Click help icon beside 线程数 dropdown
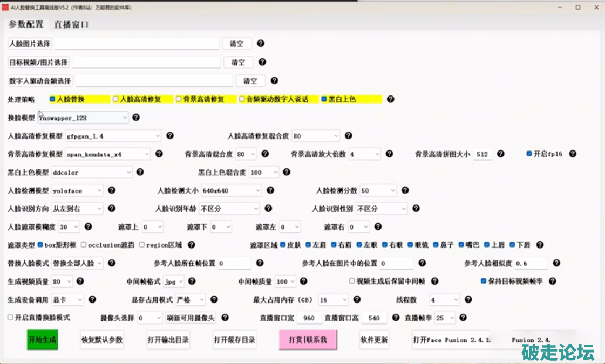605x364 pixels. click(468, 299)
